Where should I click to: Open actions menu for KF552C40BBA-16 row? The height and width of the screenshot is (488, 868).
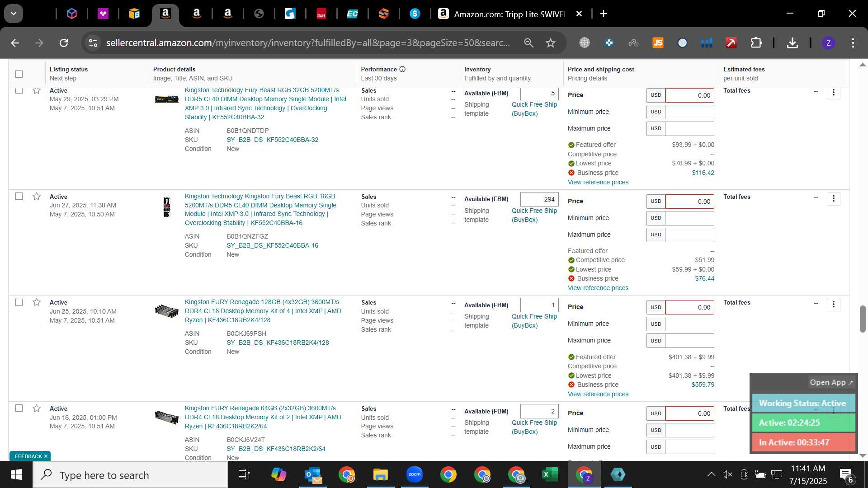(833, 199)
